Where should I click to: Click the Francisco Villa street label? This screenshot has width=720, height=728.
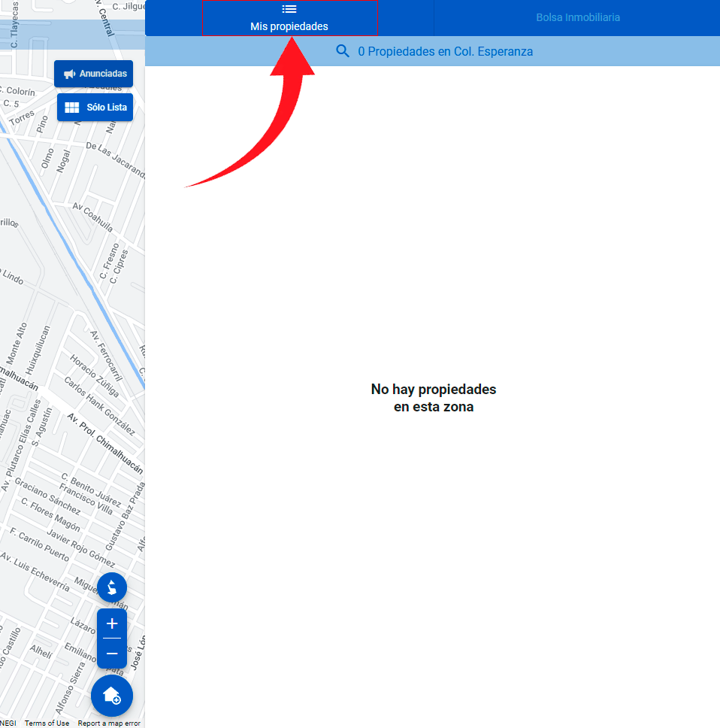click(86, 499)
